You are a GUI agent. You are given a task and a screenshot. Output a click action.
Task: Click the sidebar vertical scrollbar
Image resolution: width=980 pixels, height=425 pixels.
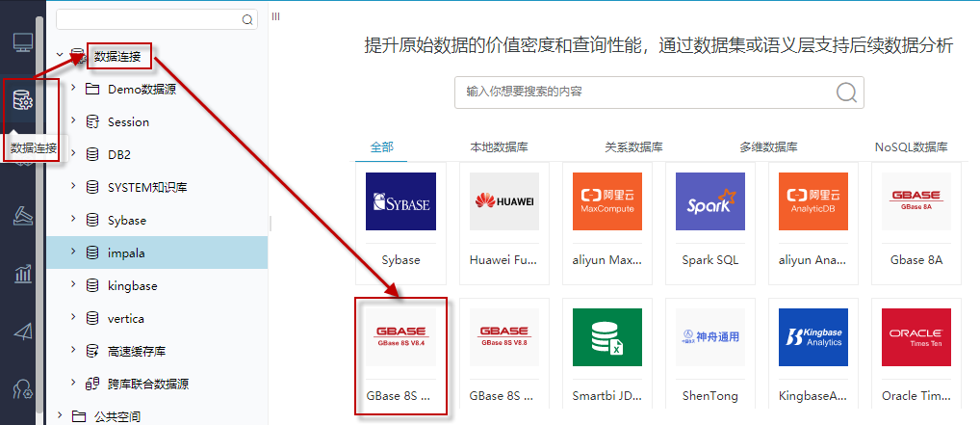pyautogui.click(x=40, y=213)
